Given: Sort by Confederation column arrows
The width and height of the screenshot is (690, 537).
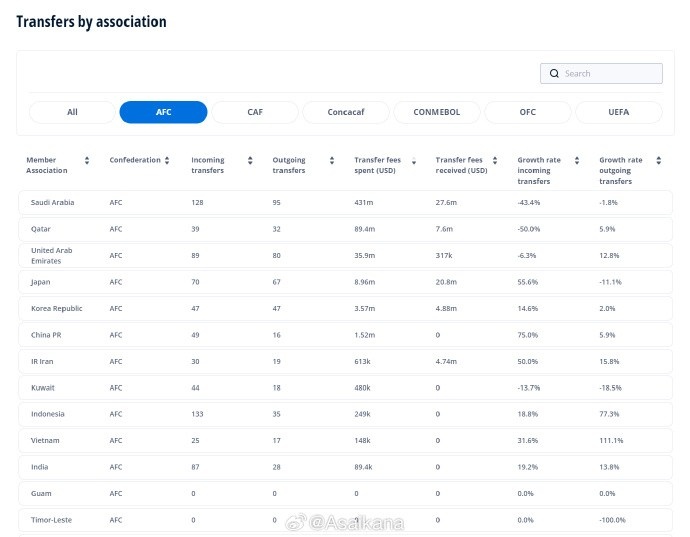Looking at the screenshot, I should coord(166,160).
